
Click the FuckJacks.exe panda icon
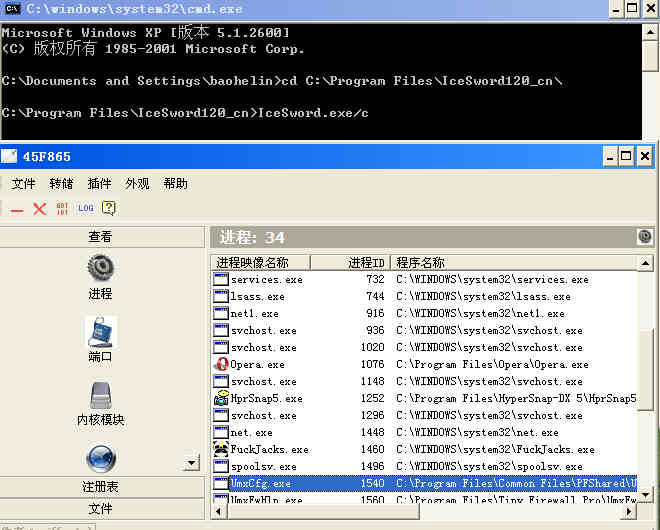tap(221, 449)
